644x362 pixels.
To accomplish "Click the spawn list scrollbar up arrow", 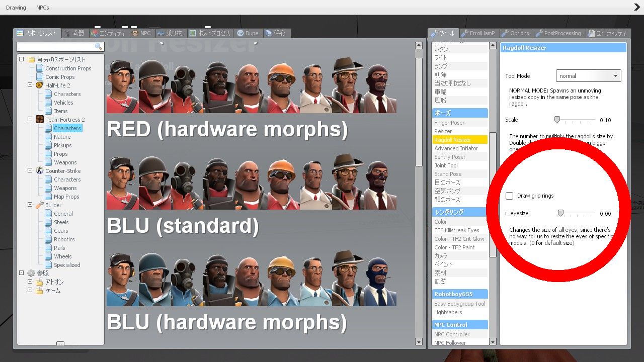I will point(419,45).
